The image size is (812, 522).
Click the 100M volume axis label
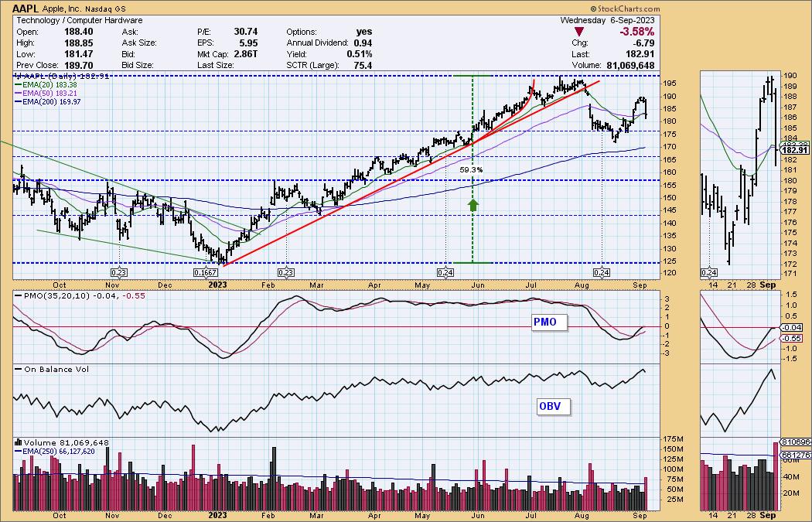pyautogui.click(x=673, y=469)
